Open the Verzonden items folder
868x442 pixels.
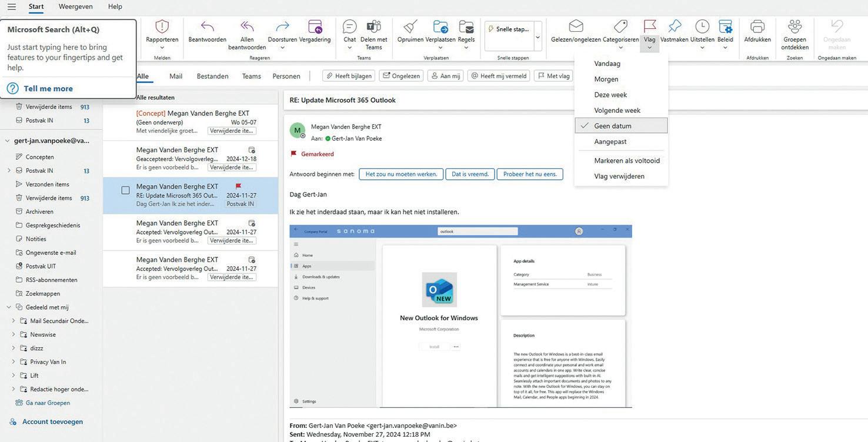tap(48, 185)
